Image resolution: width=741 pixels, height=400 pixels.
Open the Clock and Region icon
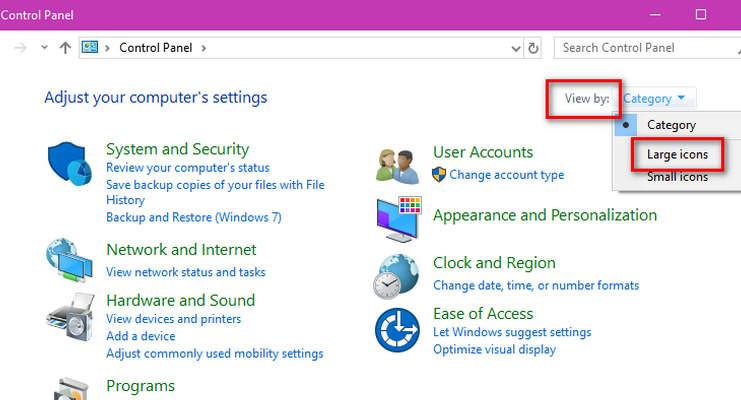pos(396,277)
